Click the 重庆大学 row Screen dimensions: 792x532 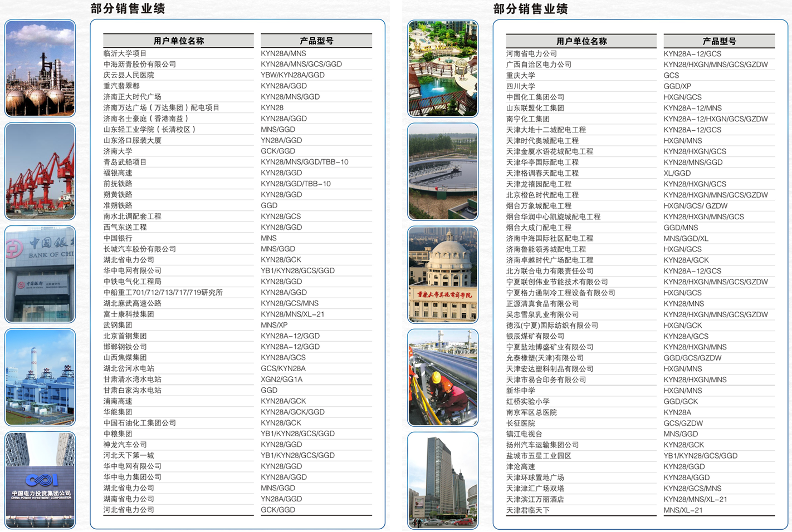641,76
